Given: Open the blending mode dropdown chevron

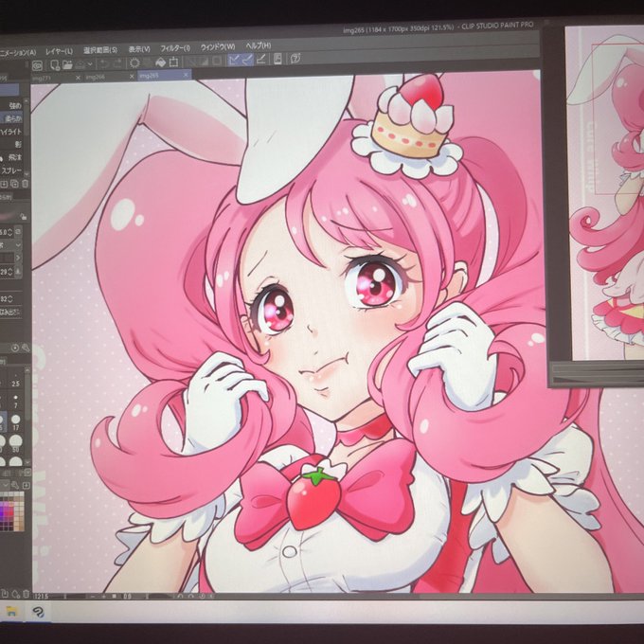Looking at the screenshot, I should click(x=18, y=244).
